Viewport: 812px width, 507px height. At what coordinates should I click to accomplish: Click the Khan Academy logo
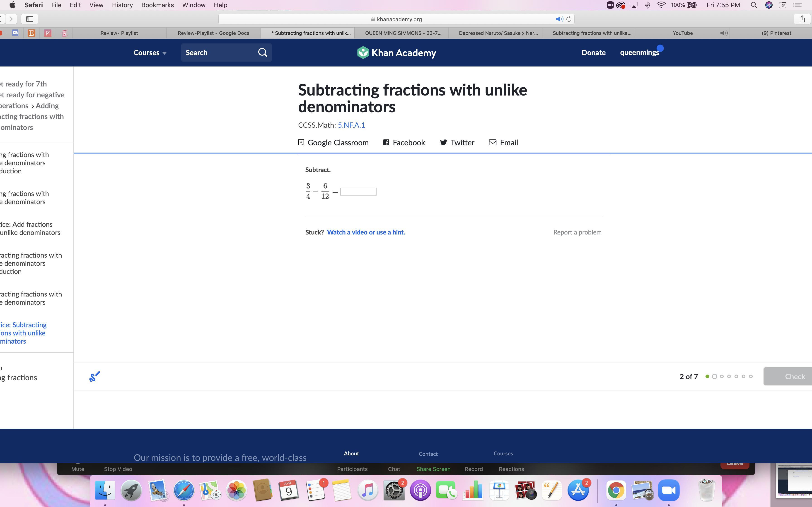(397, 53)
